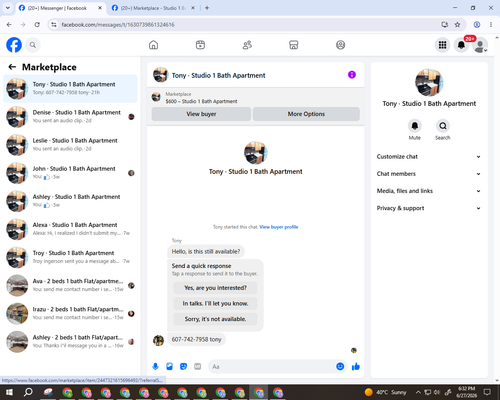The image size is (500, 400).
Task: Open a new browser tab with plus
Action: pyautogui.click(x=207, y=8)
